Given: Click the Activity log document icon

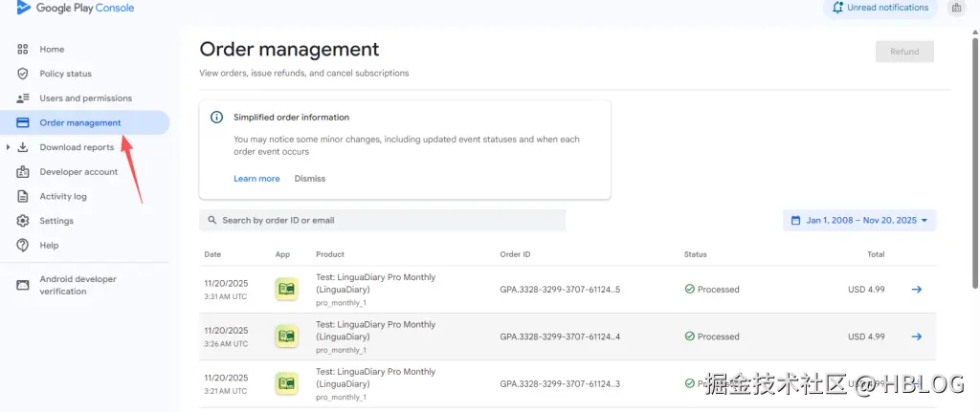Looking at the screenshot, I should [x=23, y=196].
